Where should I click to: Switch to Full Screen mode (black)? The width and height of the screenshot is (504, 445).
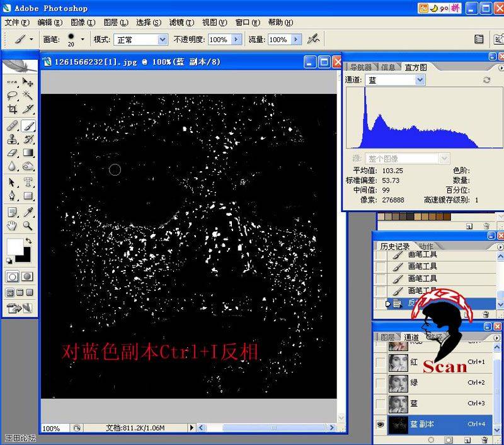click(30, 293)
